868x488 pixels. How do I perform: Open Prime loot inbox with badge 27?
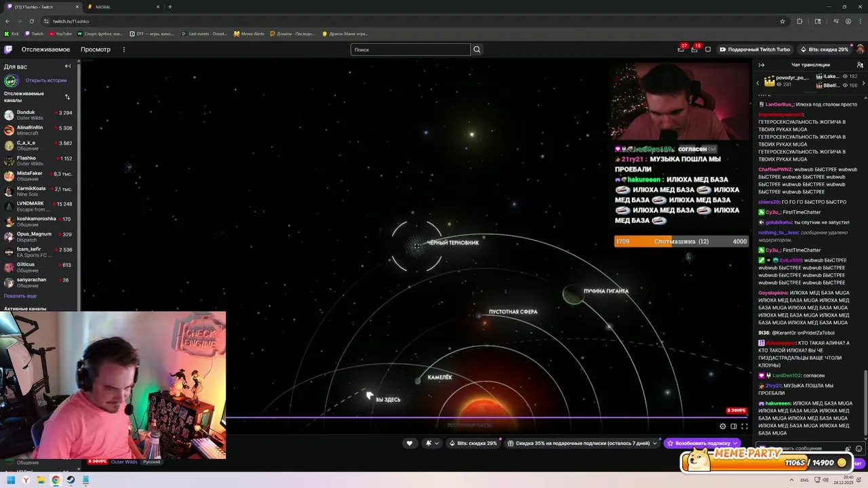pos(681,49)
